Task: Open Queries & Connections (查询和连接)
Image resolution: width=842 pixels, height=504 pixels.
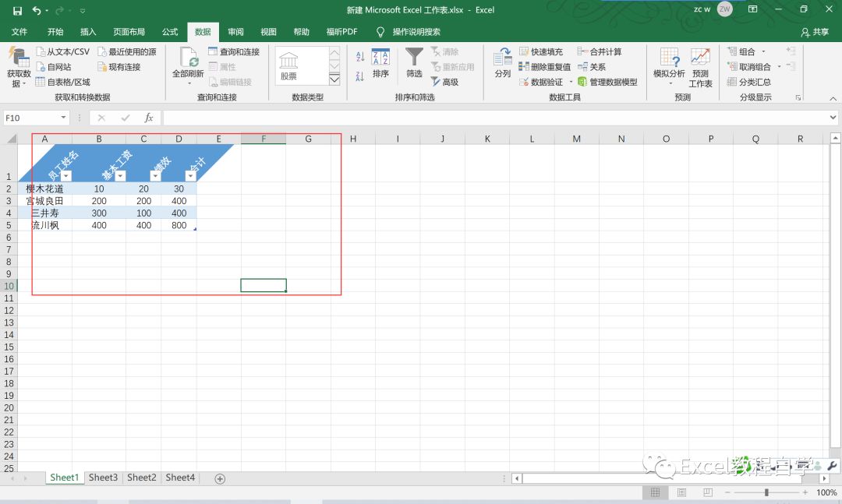Action: click(234, 51)
